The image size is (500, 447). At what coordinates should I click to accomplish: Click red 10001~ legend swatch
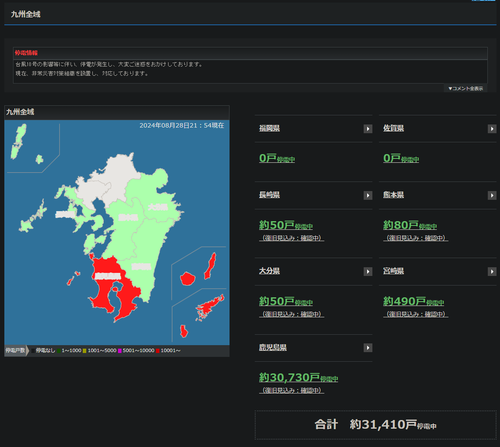158,351
